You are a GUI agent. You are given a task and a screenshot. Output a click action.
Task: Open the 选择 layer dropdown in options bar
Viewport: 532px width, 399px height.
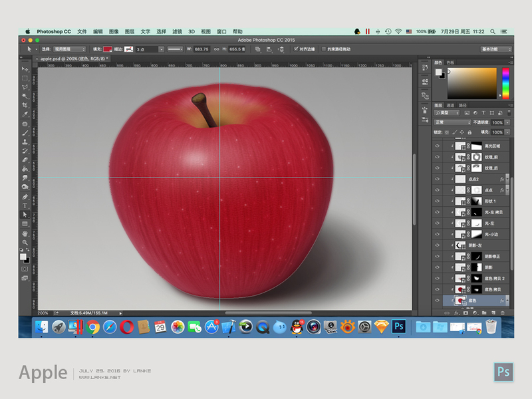(x=70, y=49)
